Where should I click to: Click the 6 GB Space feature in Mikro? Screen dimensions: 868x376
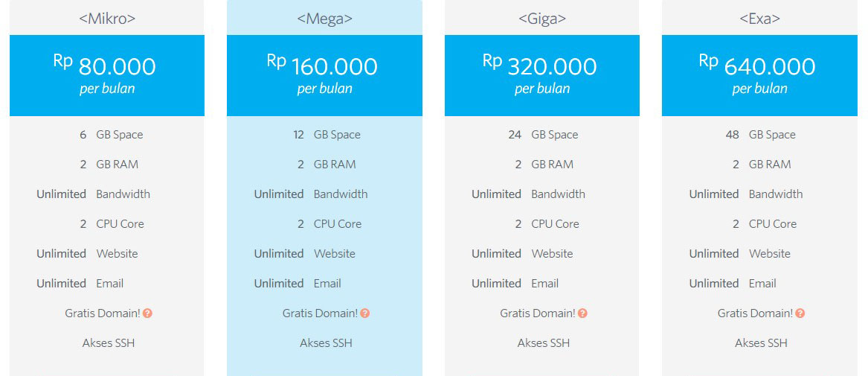pos(111,135)
